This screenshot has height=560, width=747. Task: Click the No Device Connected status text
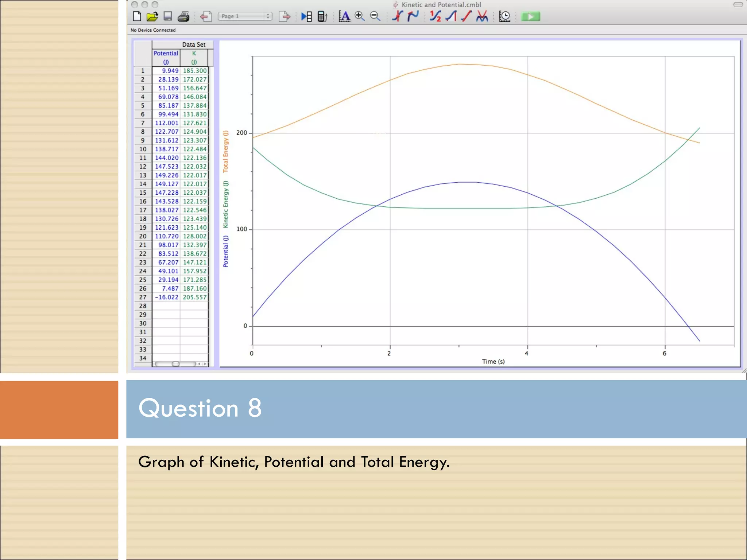tap(153, 30)
